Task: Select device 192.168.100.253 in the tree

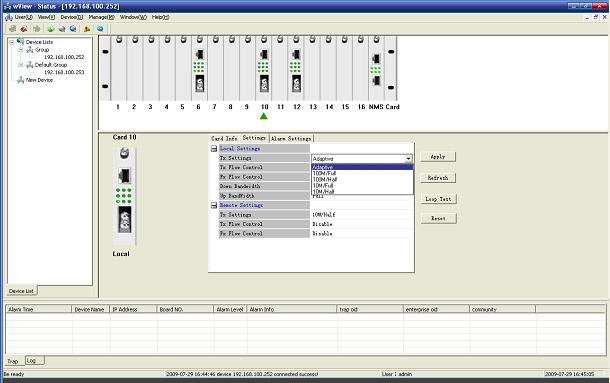Action: (x=64, y=72)
